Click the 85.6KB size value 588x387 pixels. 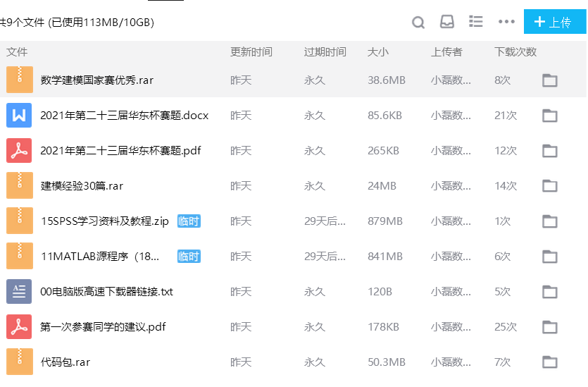(384, 116)
